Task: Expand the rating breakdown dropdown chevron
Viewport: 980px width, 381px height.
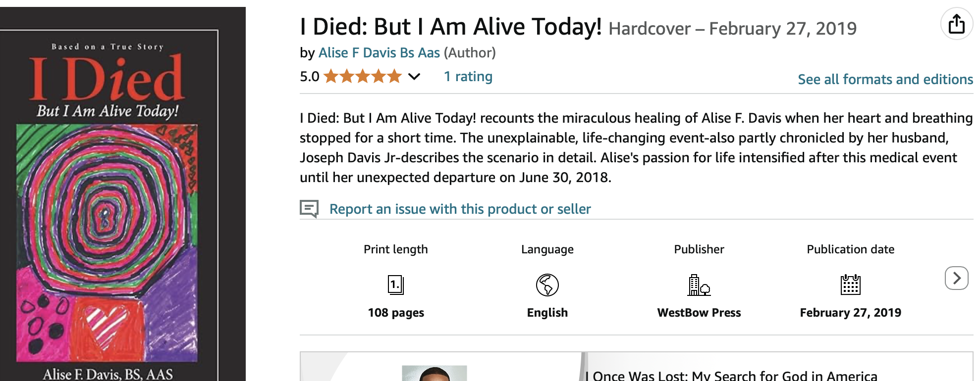Action: point(414,77)
